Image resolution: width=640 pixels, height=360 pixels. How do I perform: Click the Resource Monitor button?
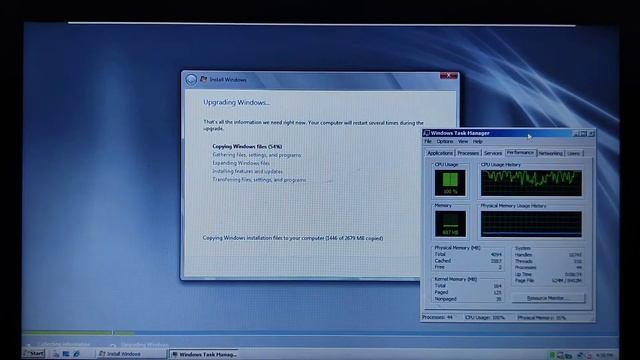coord(548,298)
